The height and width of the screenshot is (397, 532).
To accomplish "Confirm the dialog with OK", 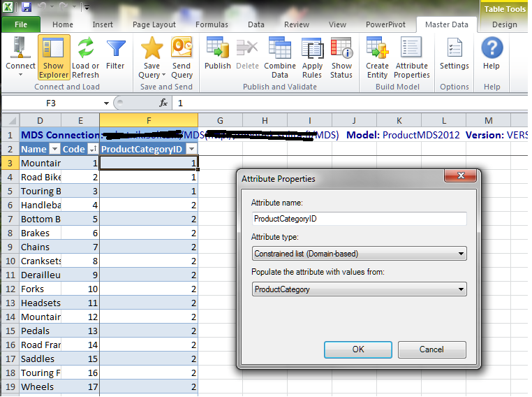I will click(357, 349).
